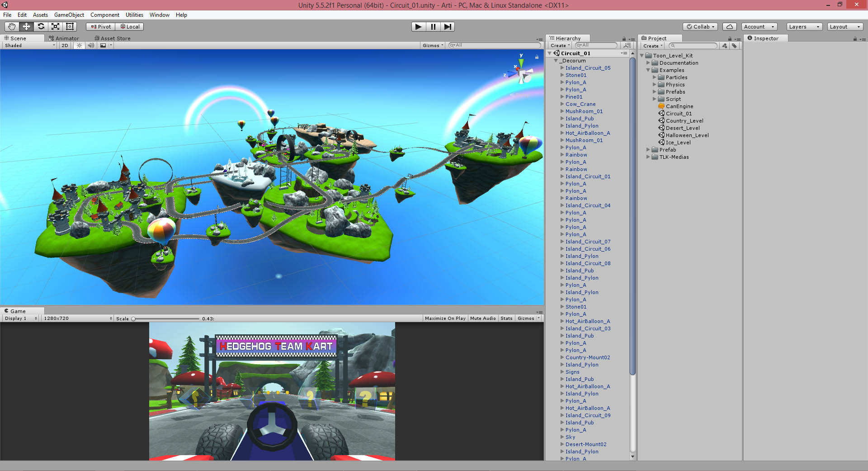Click the Game view Scale slider
Image resolution: width=868 pixels, height=471 pixels.
point(165,319)
